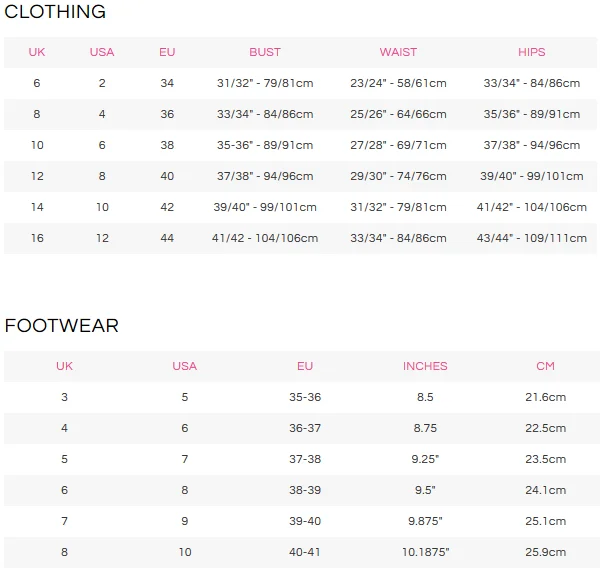600x570 pixels.
Task: Select the 25.9cm footwear measurement
Action: 545,552
